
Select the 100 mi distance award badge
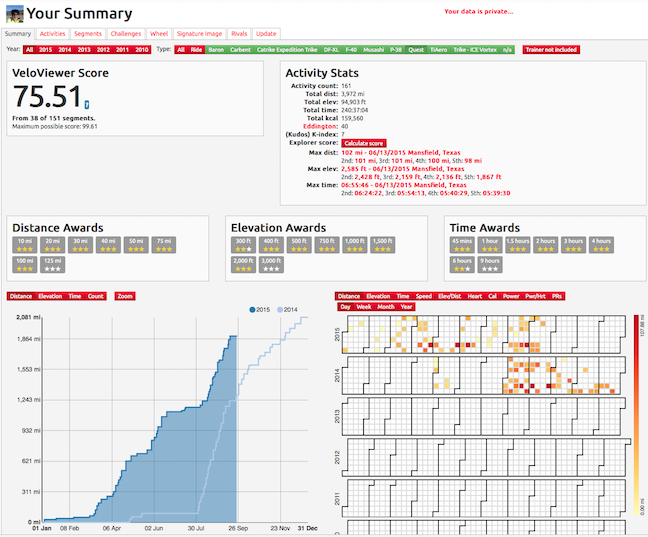point(25,265)
